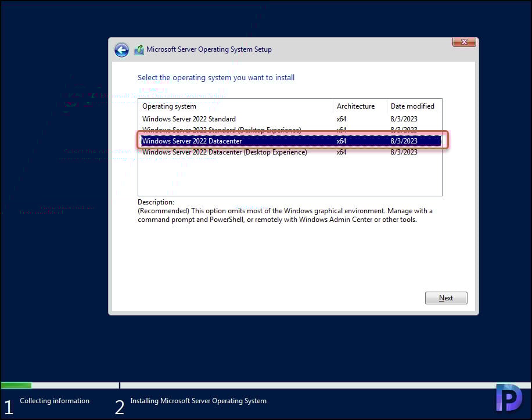Image resolution: width=532 pixels, height=420 pixels.
Task: Select Windows Server 2022 Standard (Desktop Experience)
Action: click(290, 130)
